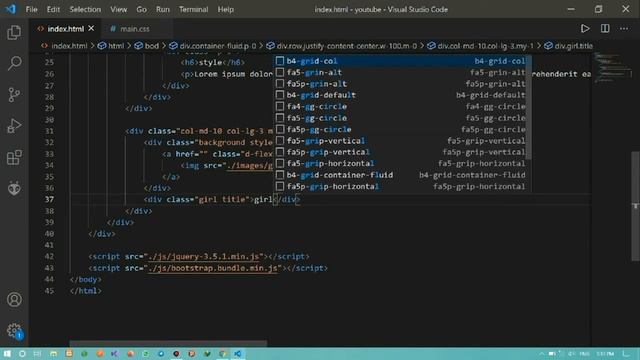
Task: Open div.row.justify-content-center breadcrumb
Action: tap(342, 46)
